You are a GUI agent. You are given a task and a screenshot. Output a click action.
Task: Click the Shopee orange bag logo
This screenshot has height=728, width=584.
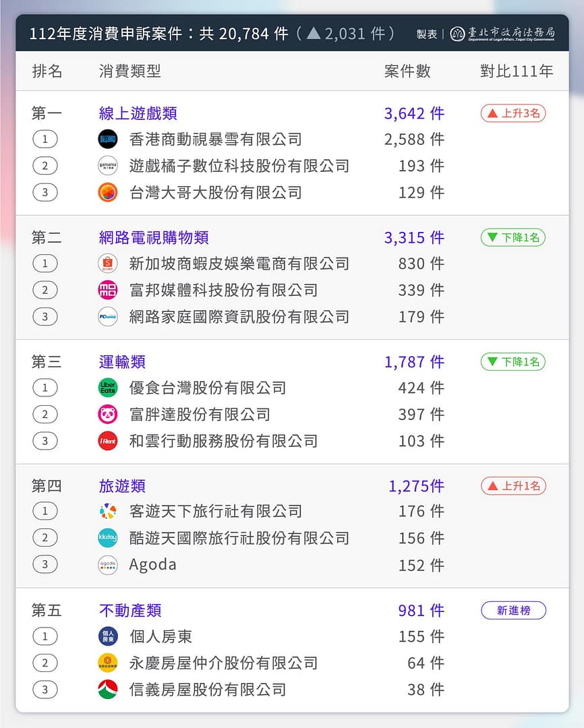pos(108,264)
